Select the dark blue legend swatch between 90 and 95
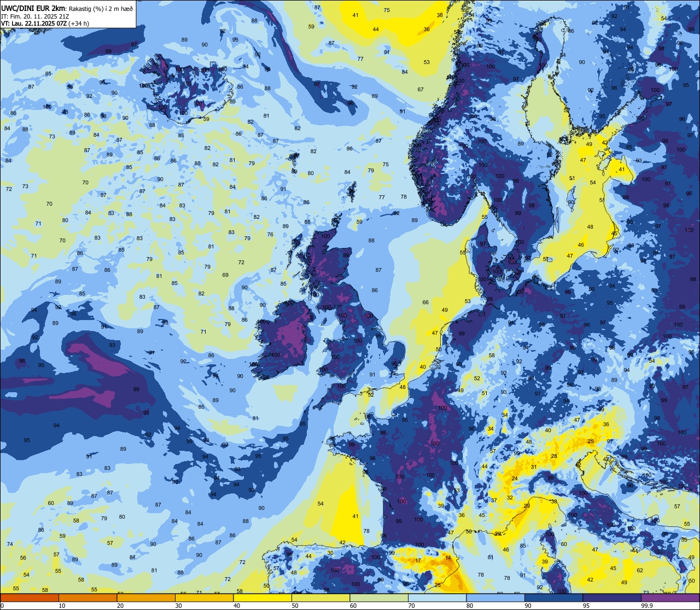The image size is (700, 610). 553,597
